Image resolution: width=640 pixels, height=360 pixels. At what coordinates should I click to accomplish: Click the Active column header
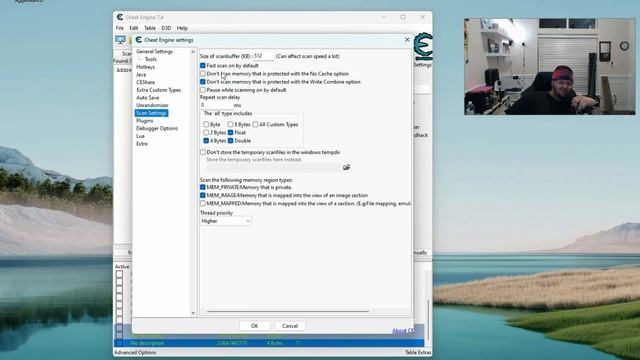[x=122, y=267]
